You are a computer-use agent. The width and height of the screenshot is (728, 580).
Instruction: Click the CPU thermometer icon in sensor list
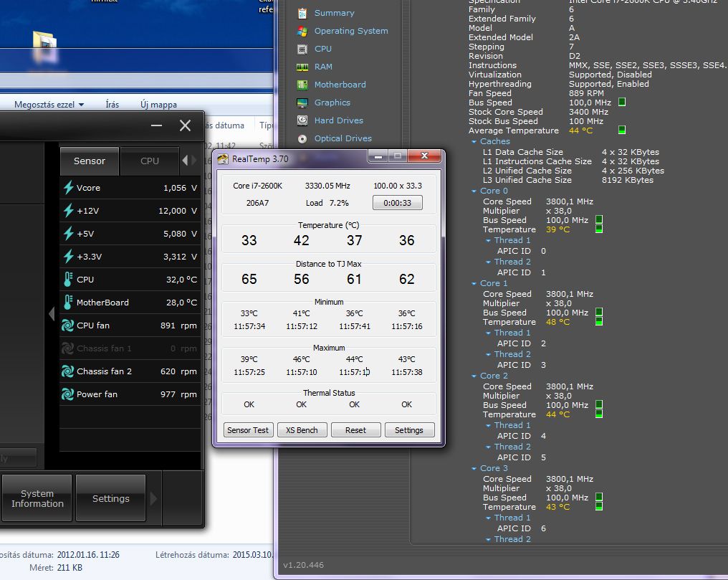point(68,279)
